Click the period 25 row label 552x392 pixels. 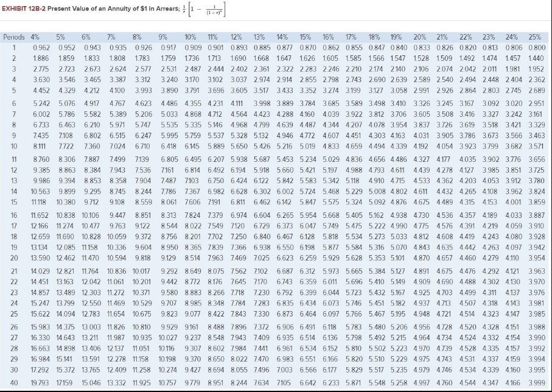[14, 314]
